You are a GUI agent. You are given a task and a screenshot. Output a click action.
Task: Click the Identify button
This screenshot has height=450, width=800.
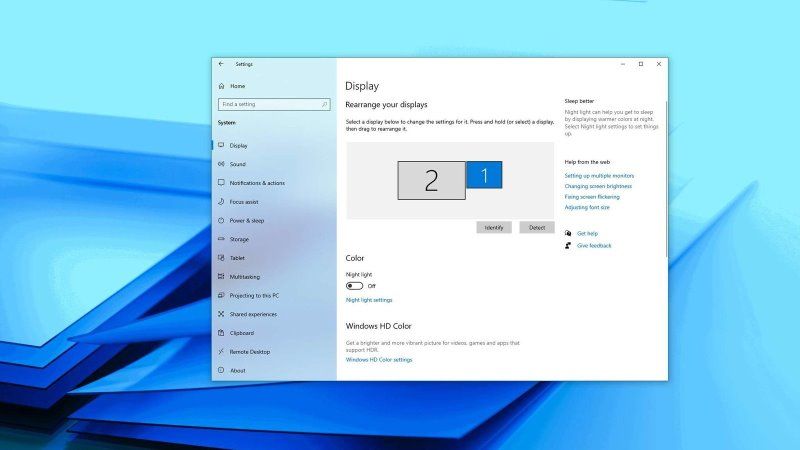click(x=494, y=228)
